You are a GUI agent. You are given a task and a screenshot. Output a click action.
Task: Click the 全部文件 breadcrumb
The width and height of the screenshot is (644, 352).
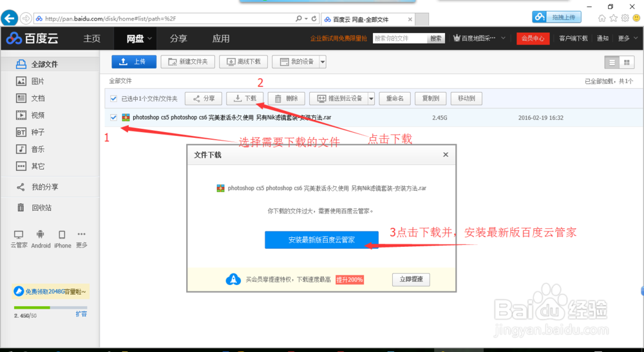[x=120, y=81]
